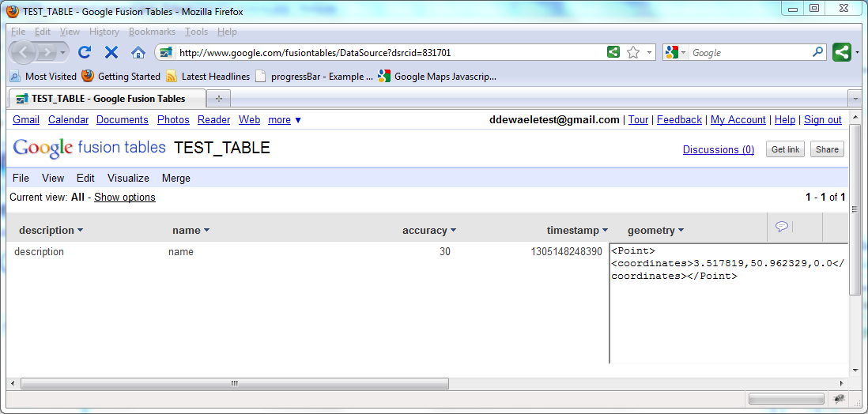Click the Firefox back navigation button
Screen dimensions: 868x414
coord(24,53)
